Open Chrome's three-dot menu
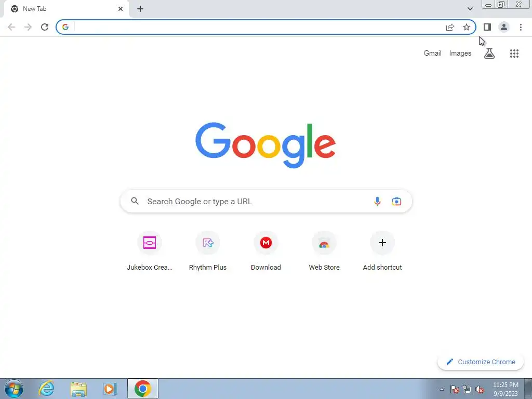 tap(521, 27)
